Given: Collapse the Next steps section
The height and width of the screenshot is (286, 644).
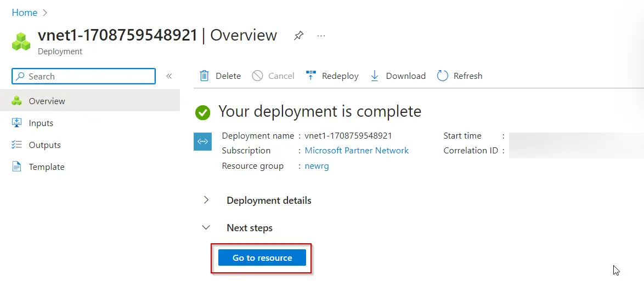Looking at the screenshot, I should pyautogui.click(x=206, y=227).
